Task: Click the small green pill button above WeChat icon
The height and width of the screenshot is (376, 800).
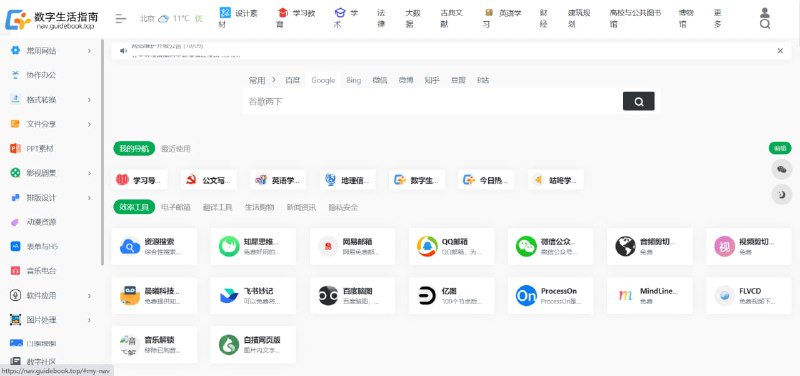Action: pyautogui.click(x=780, y=148)
